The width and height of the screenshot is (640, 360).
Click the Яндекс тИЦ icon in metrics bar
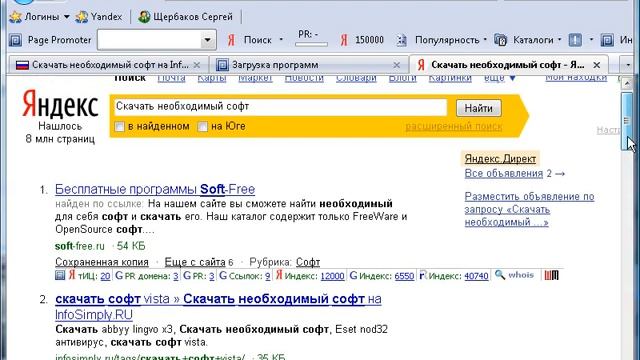72,276
